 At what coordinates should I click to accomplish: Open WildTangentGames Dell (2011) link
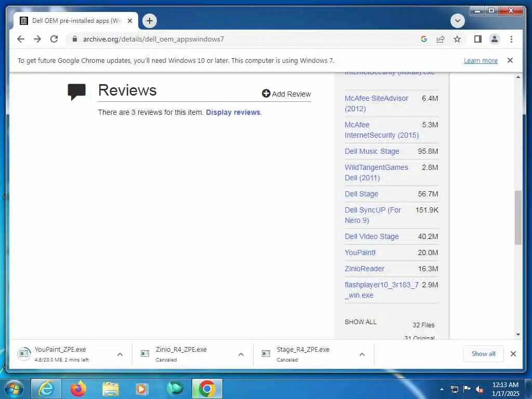pos(376,172)
